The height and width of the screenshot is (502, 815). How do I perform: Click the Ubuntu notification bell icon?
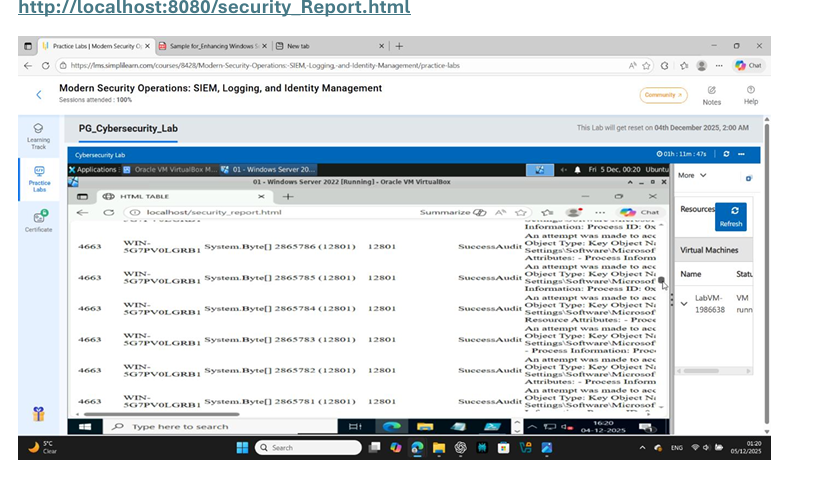(577, 169)
